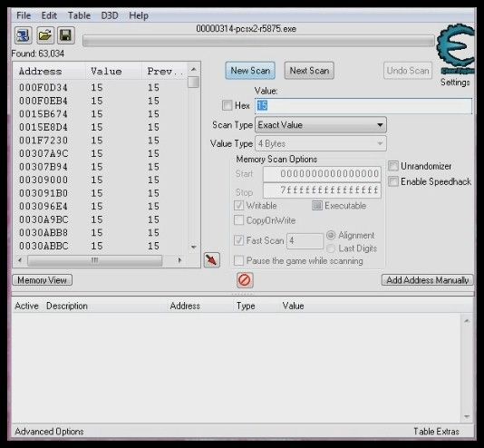
Task: Click Add Address Manually button
Action: pos(427,280)
